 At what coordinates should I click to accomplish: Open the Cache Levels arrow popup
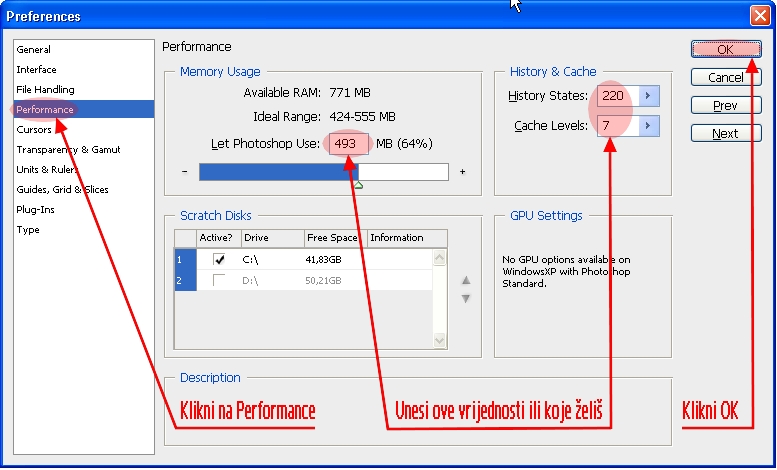(649, 125)
